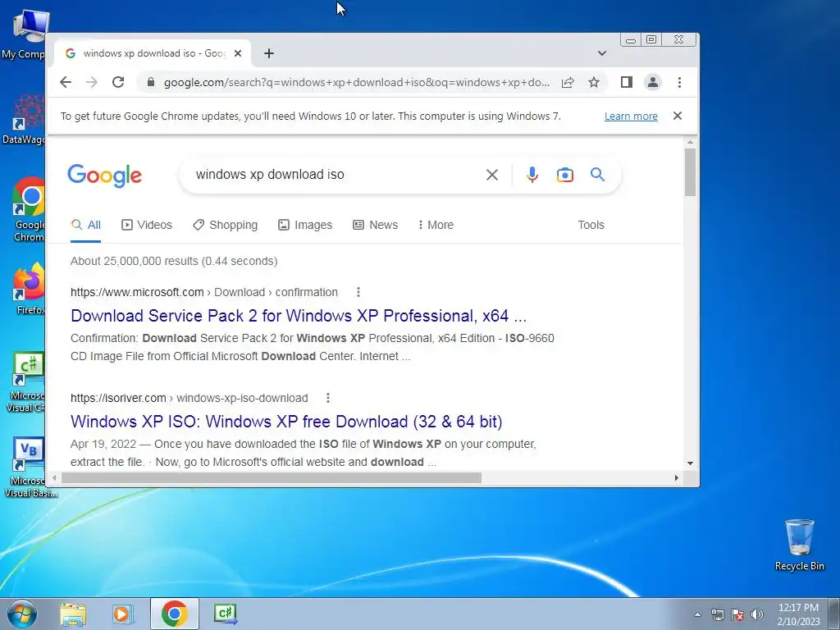This screenshot has height=630, width=840.
Task: Open Windows XP ISO free Download result
Action: (x=286, y=422)
